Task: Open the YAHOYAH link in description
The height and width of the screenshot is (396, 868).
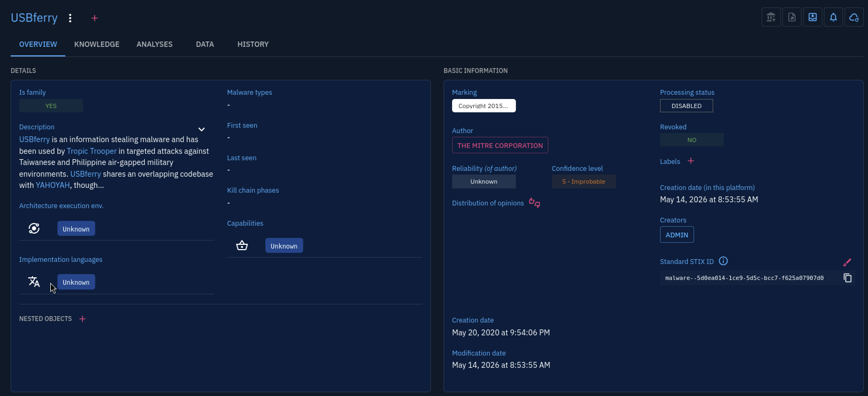Action: pyautogui.click(x=53, y=185)
